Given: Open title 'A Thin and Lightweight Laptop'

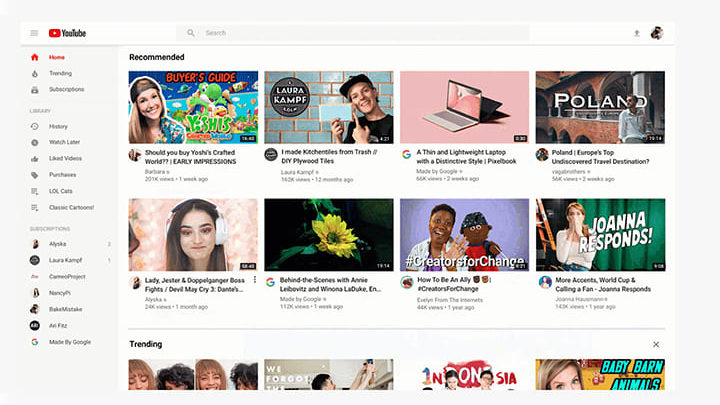Looking at the screenshot, I should click(x=466, y=157).
